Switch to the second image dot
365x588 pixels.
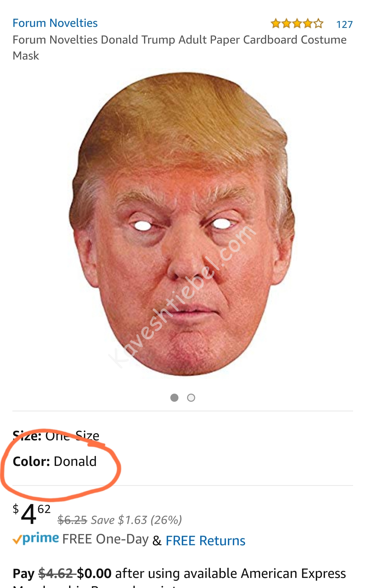(x=191, y=398)
